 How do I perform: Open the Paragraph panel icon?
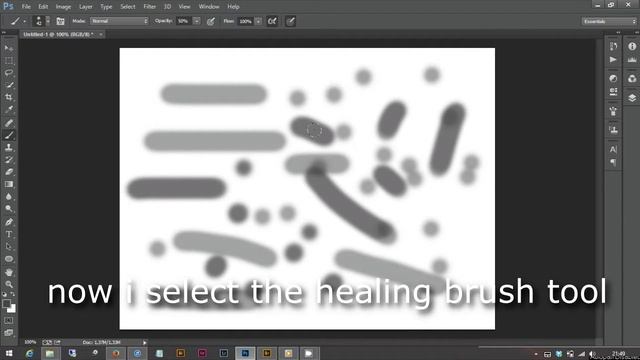click(x=613, y=162)
